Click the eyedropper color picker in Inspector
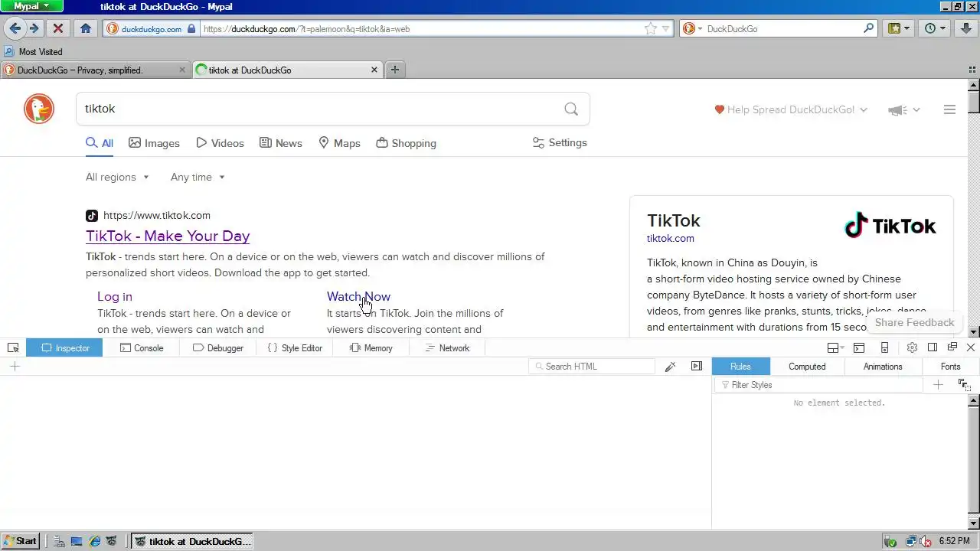 point(670,367)
